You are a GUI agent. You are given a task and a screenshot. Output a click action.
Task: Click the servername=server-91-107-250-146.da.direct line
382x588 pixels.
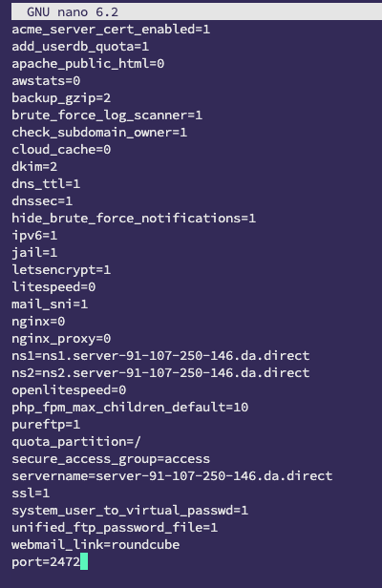[x=172, y=476]
